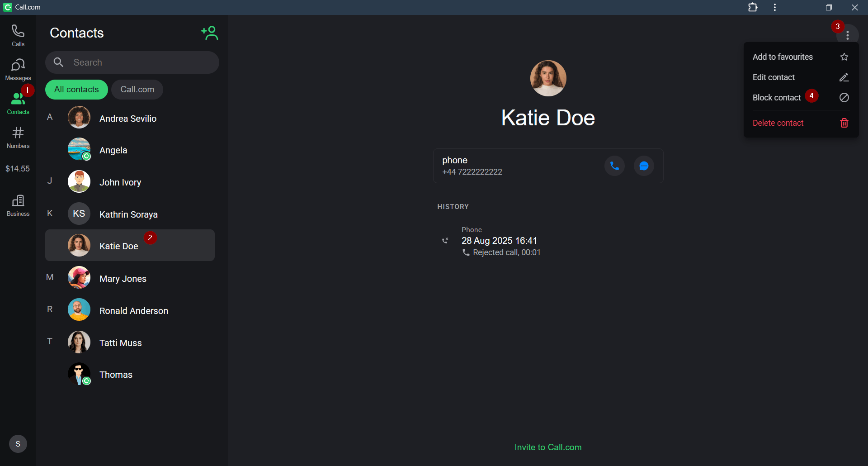Select the All contacts filter
Screen dimensions: 868x466
click(76, 90)
